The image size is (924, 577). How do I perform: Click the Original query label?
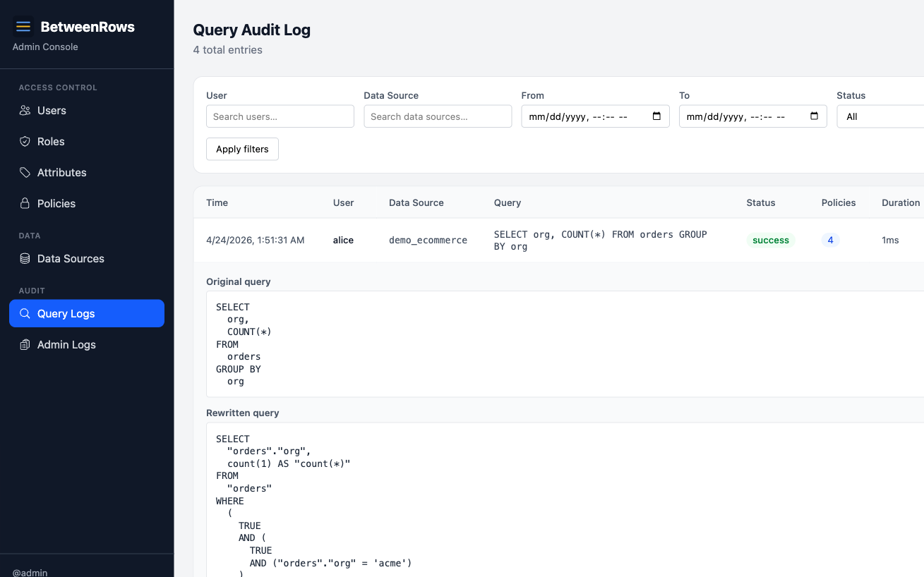pos(239,281)
